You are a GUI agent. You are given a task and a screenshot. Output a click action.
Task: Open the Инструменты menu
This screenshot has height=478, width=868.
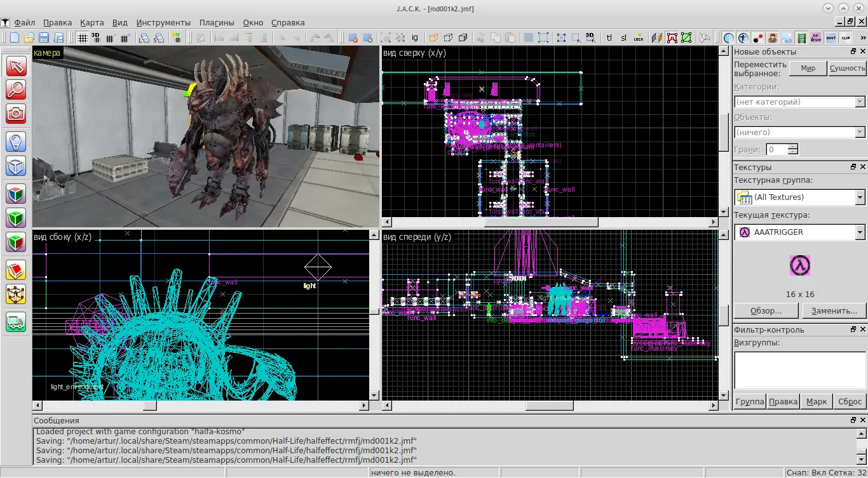click(163, 22)
